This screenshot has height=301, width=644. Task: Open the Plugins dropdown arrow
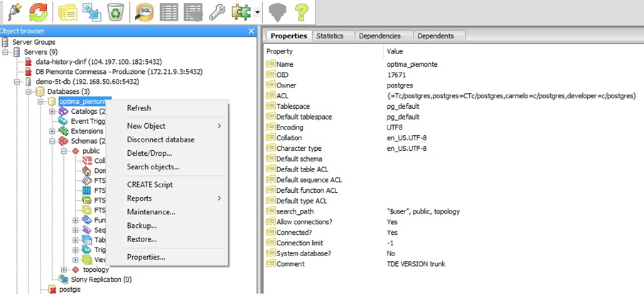click(257, 12)
